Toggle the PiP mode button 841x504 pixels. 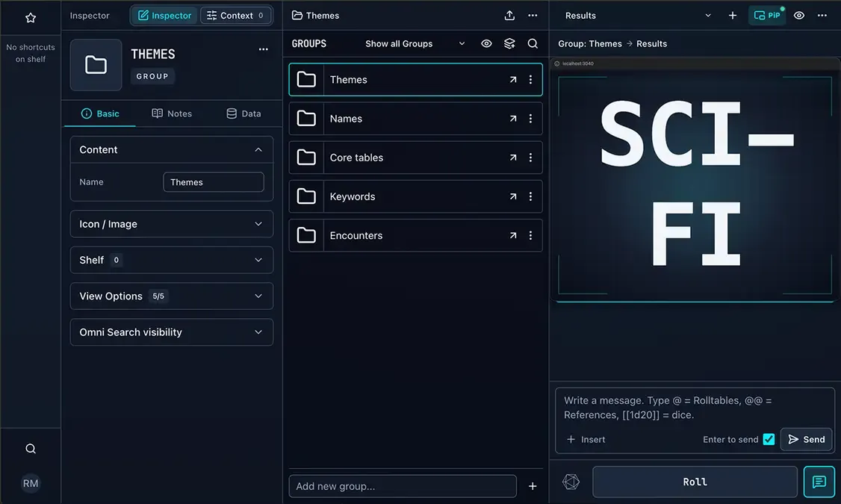[x=767, y=16]
